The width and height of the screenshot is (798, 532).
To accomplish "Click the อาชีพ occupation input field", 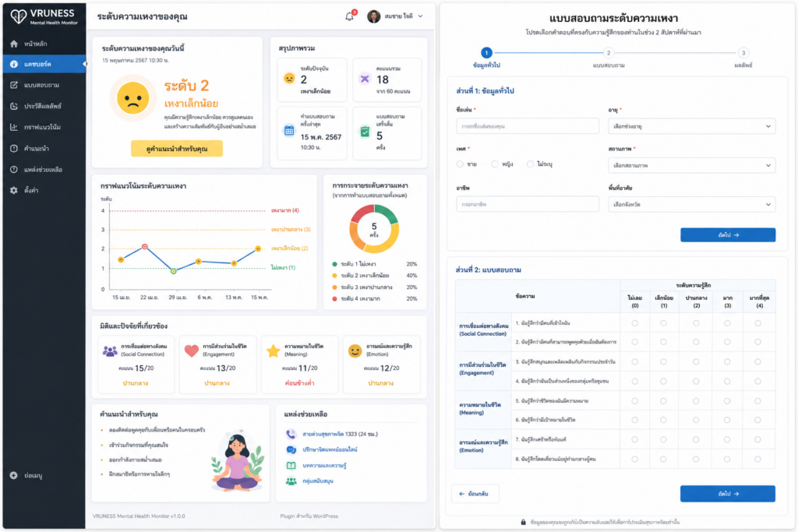I will 528,204.
